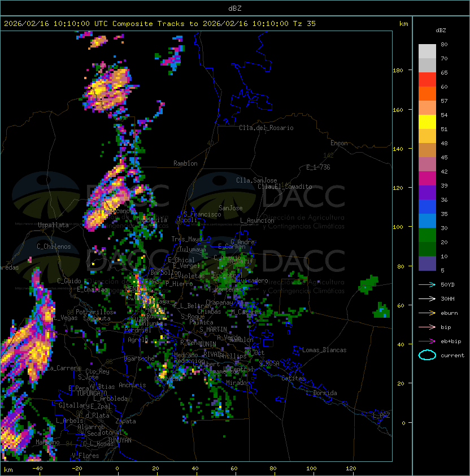Viewport: 470px width, 476px height.
Task: Click the 'Anchoris' map label
Action: (132, 385)
